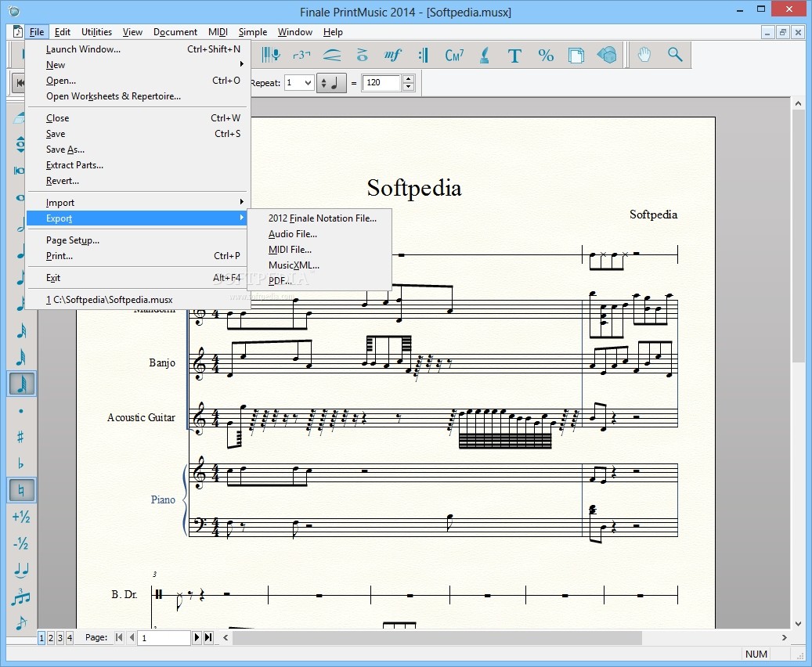
Task: Select the Resize percent tool
Action: (x=545, y=55)
